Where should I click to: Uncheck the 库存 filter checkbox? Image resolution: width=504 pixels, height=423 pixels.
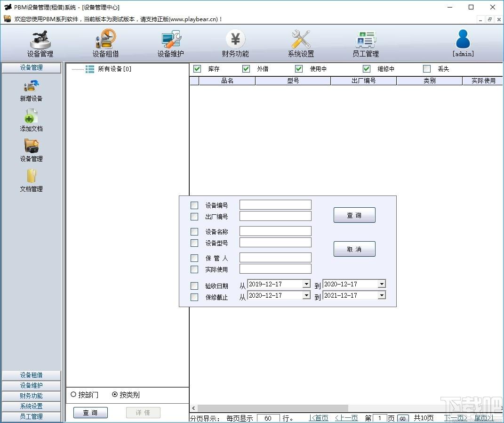click(x=197, y=69)
